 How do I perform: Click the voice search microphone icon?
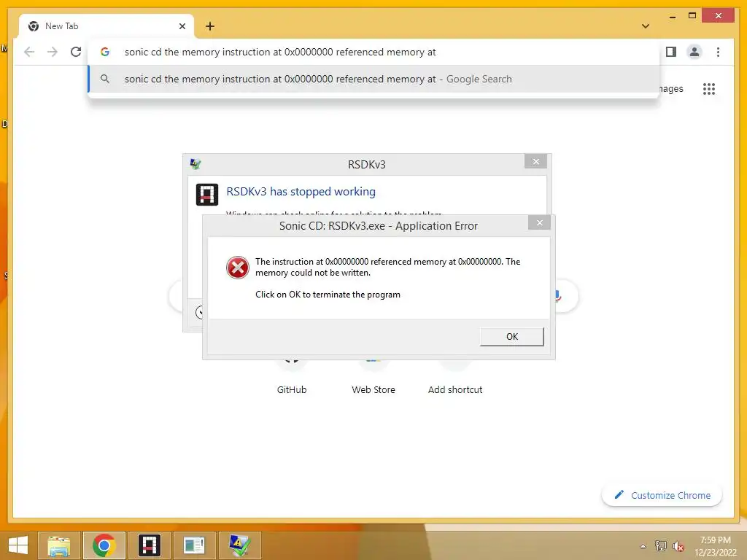(557, 296)
